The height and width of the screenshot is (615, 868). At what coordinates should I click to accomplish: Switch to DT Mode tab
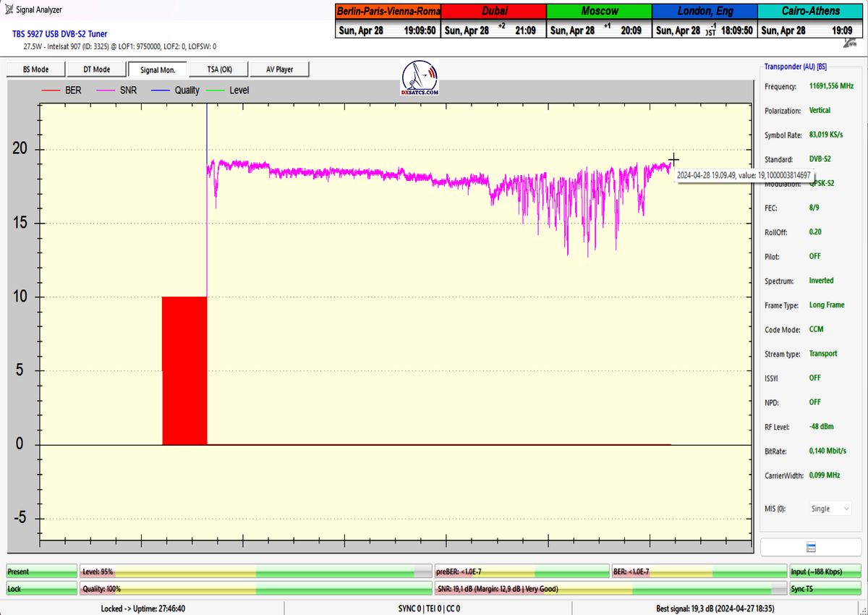[x=96, y=69]
